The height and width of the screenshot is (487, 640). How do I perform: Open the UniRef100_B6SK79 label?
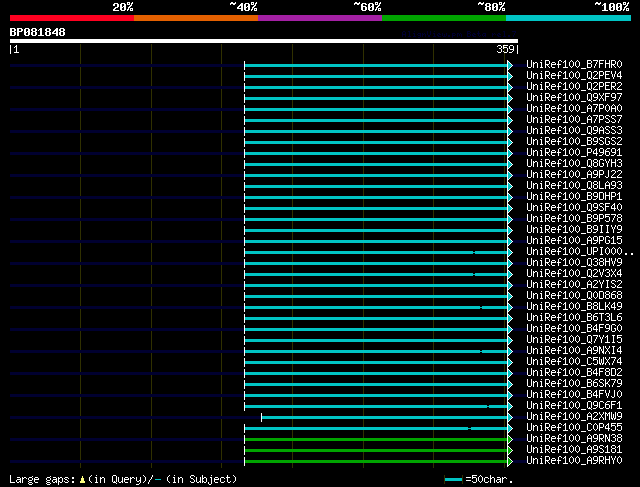(x=574, y=384)
